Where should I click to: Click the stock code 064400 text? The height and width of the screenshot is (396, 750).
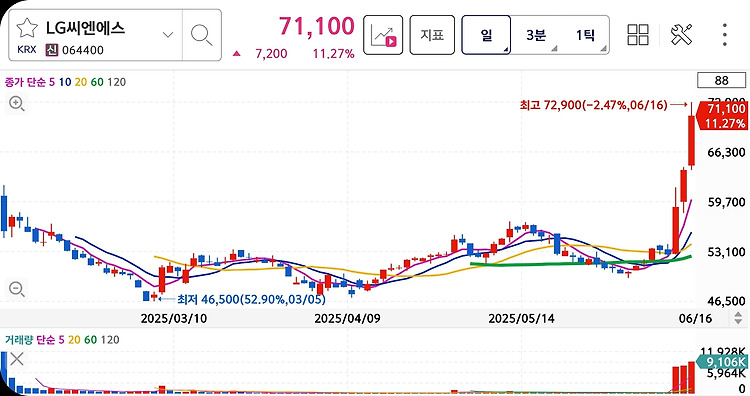point(83,50)
